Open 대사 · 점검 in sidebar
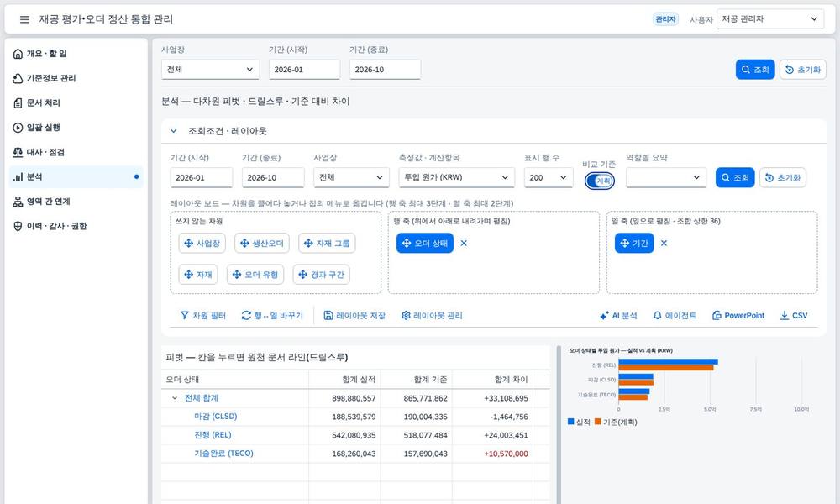 tap(76, 152)
